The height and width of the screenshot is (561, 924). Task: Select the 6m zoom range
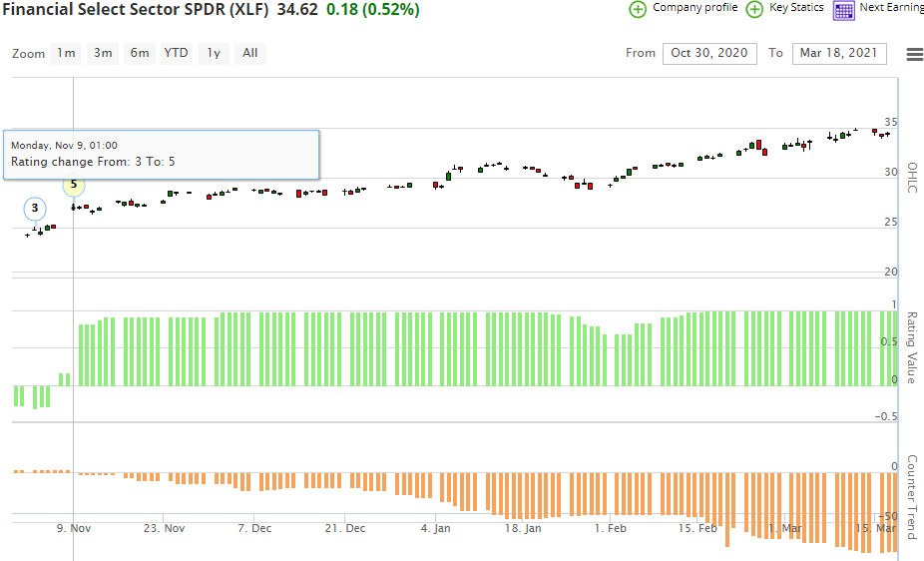point(140,53)
